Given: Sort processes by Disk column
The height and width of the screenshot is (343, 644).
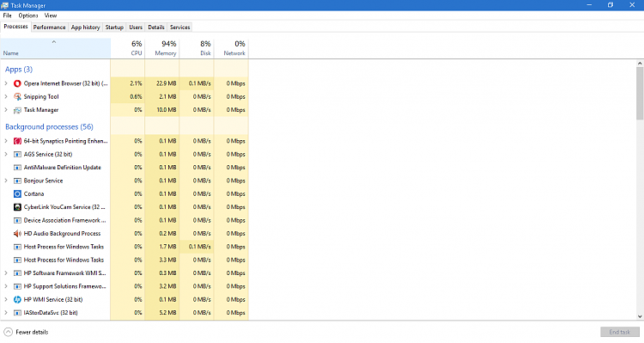Looking at the screenshot, I should (x=197, y=48).
